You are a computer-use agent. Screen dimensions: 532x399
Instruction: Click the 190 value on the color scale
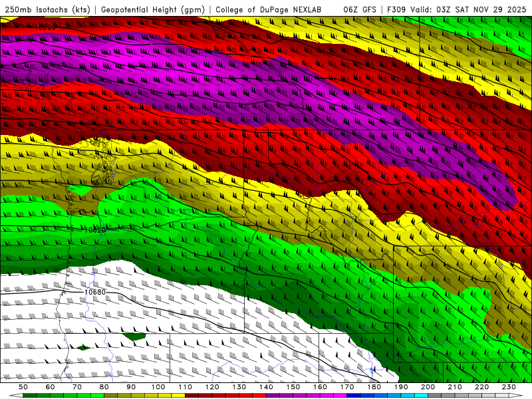(x=401, y=387)
